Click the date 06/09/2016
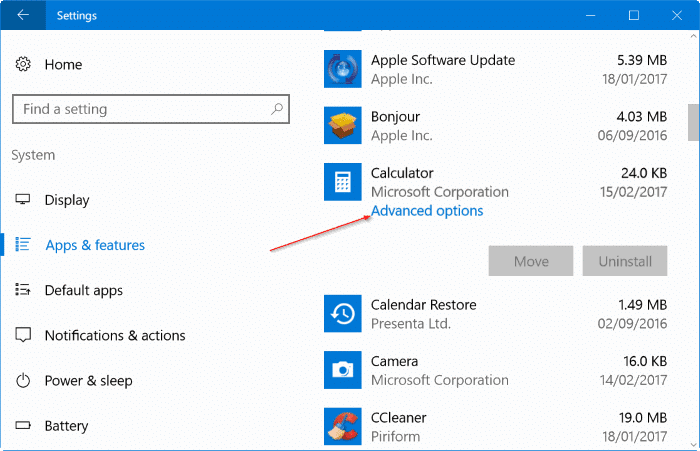The width and height of the screenshot is (700, 451). click(x=632, y=135)
